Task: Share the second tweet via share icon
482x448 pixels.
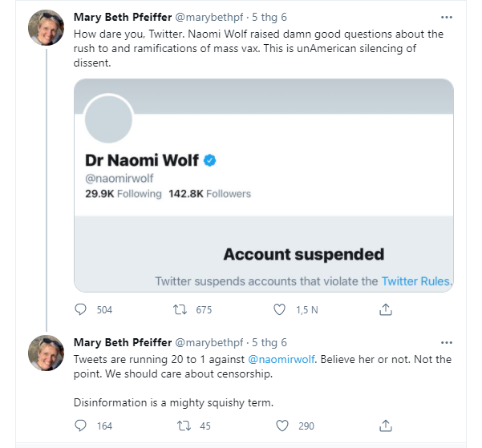Action: (x=386, y=426)
